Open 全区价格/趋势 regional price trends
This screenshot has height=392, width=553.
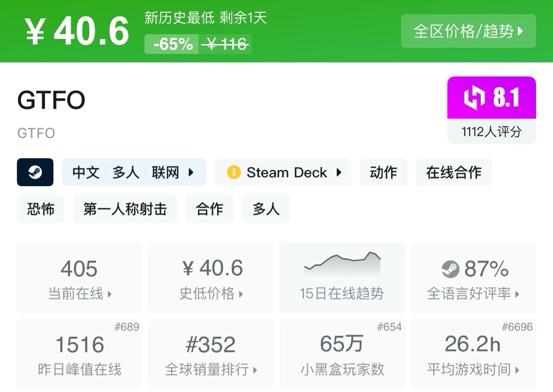[x=468, y=31]
